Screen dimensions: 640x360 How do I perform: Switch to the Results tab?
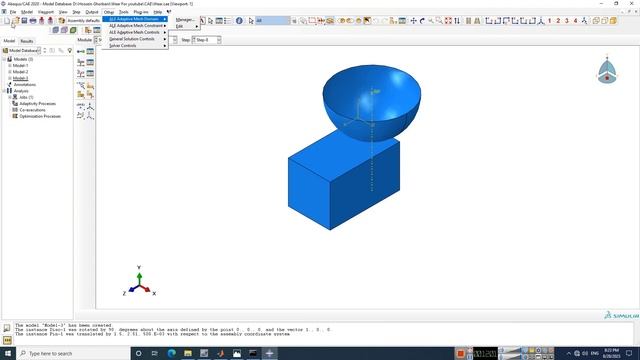[x=27, y=41]
